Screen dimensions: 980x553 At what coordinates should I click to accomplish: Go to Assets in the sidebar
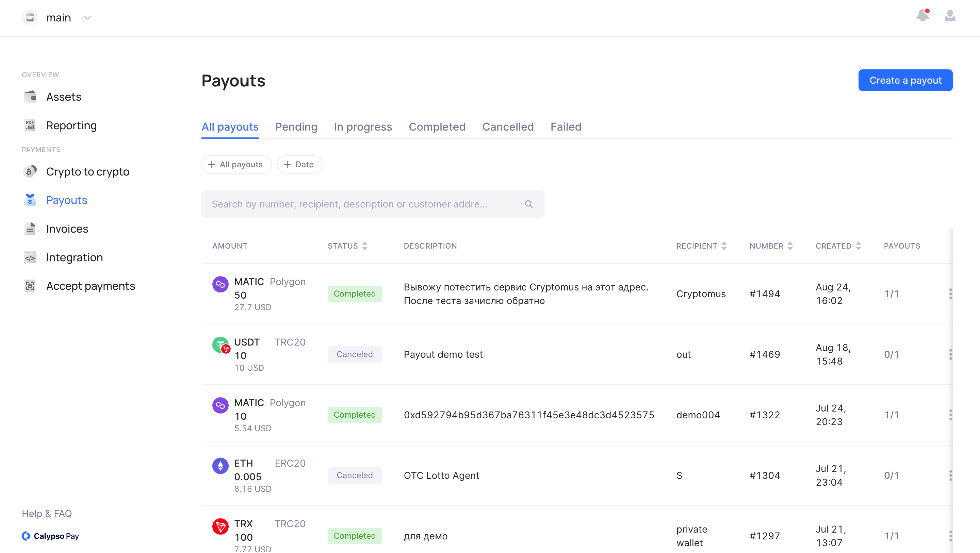click(x=64, y=97)
